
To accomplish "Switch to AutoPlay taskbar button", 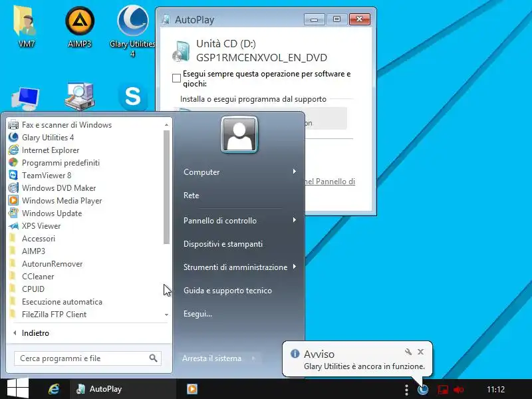I will coord(123,389).
